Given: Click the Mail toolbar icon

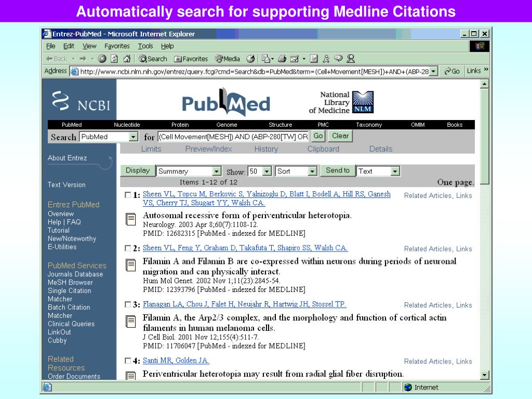Looking at the screenshot, I should point(266,59).
